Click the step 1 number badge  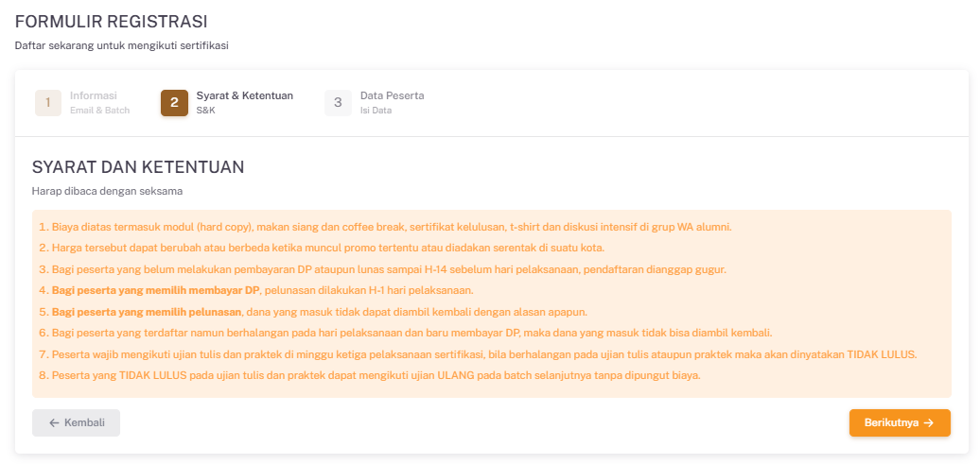pyautogui.click(x=48, y=102)
